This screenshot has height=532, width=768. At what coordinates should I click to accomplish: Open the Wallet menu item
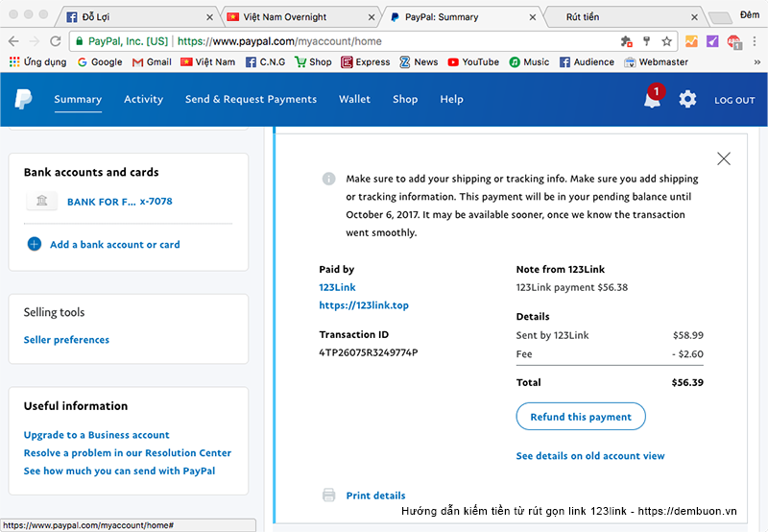coord(354,99)
